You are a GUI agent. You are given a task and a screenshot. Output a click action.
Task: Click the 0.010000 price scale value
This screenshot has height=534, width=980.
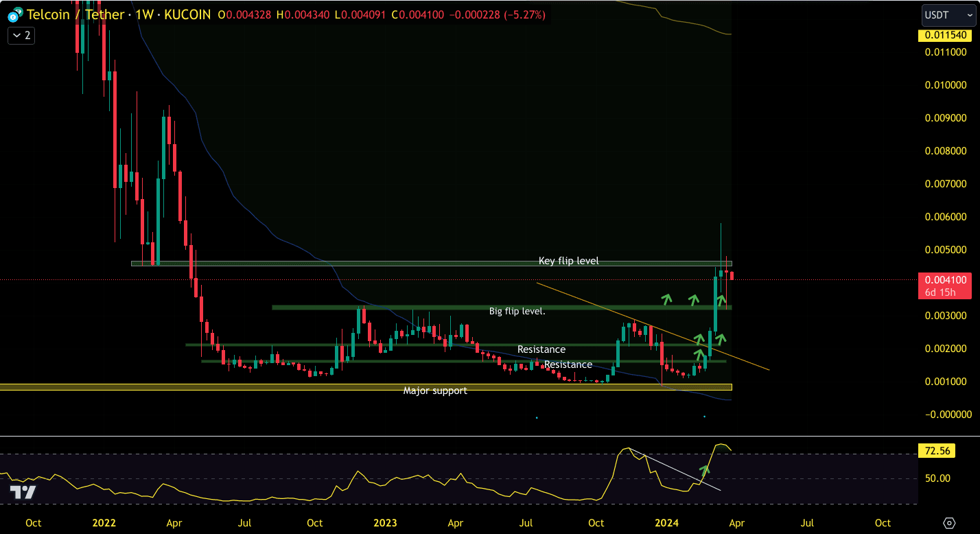[x=947, y=85]
